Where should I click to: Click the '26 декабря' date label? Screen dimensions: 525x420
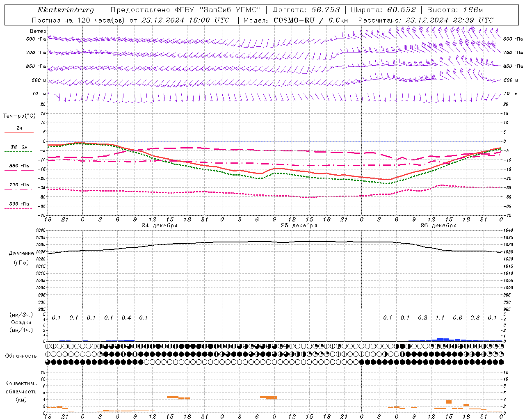(438, 226)
